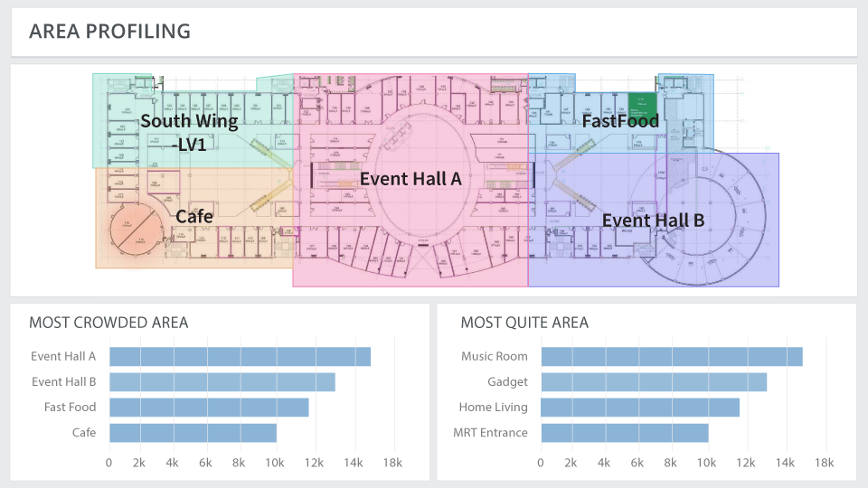
Task: Click the Event Hall A map zone
Action: pos(410,179)
